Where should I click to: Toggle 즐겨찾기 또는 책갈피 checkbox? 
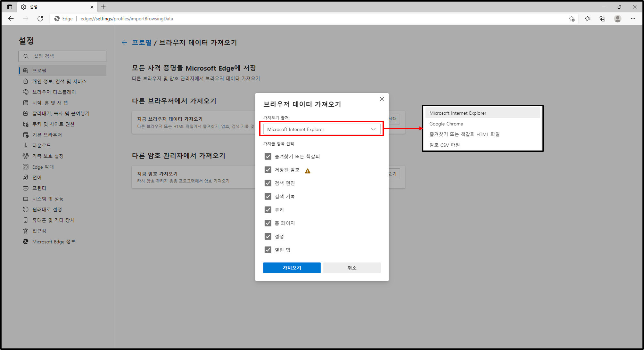click(x=268, y=156)
